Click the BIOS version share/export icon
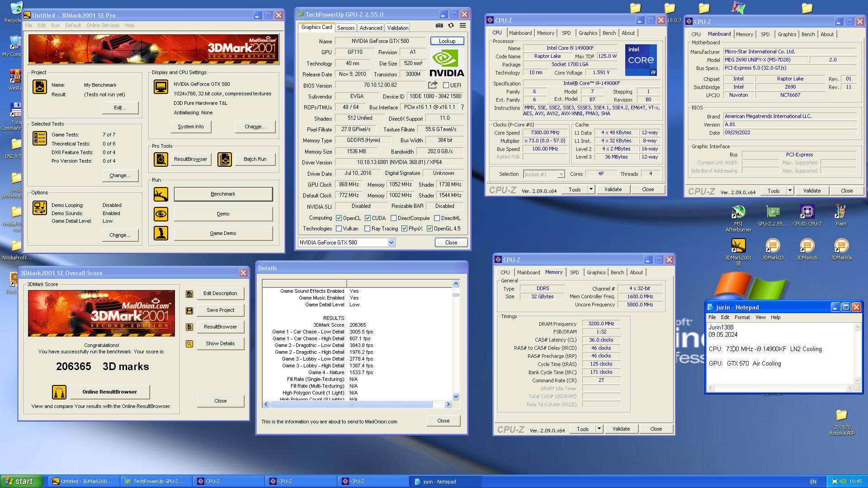This screenshot has height=488, width=868. 433,85
